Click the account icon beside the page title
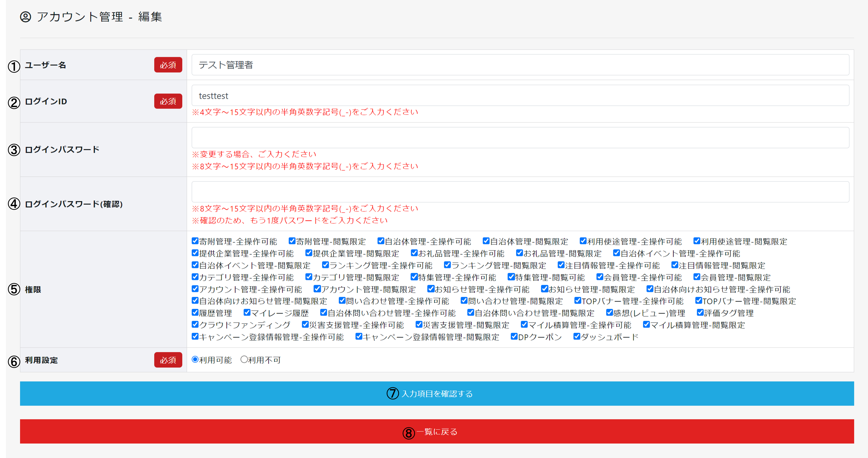The image size is (868, 458). tap(26, 17)
